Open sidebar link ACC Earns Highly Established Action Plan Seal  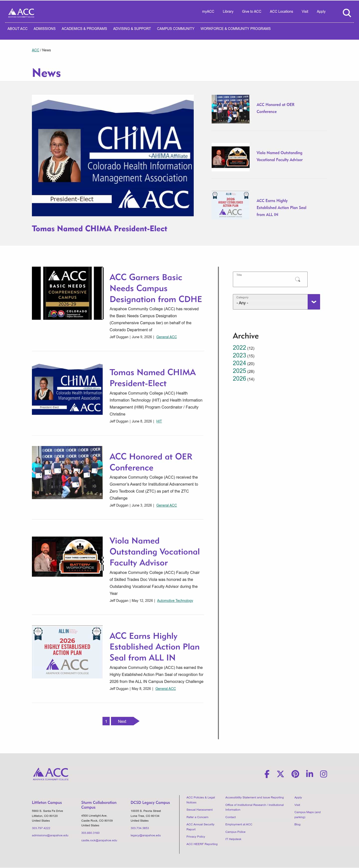pos(281,208)
